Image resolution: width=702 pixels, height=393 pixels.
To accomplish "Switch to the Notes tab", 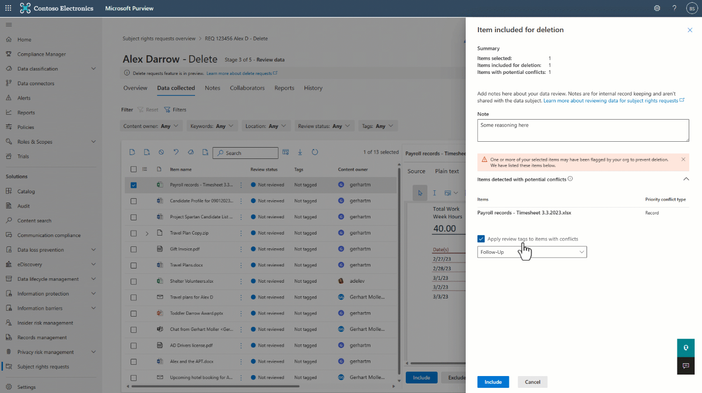I will [212, 88].
